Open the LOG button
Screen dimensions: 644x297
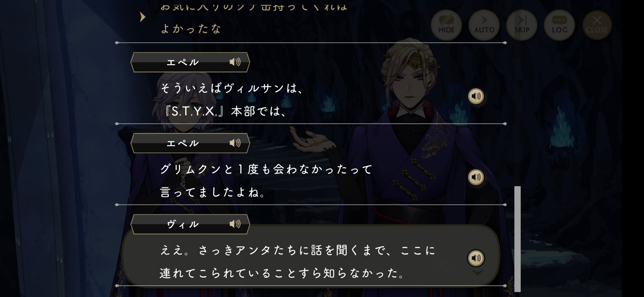(559, 25)
